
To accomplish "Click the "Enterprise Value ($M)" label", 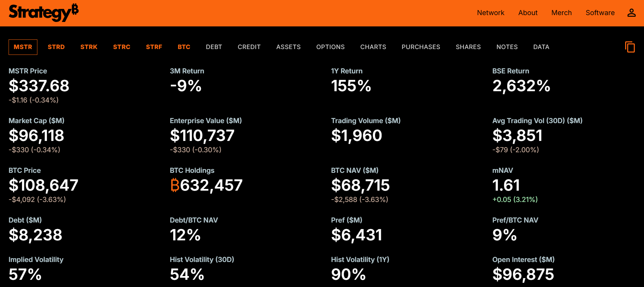I will [206, 121].
